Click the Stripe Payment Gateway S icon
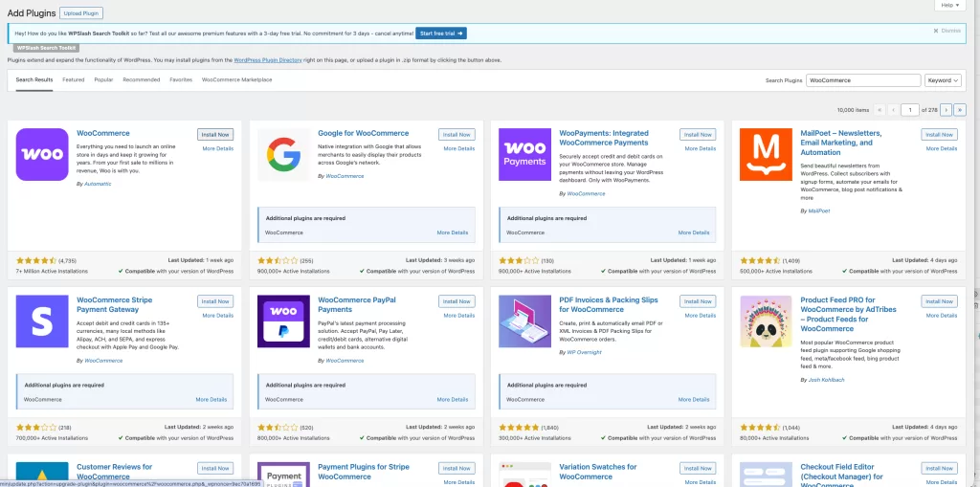 click(x=42, y=321)
